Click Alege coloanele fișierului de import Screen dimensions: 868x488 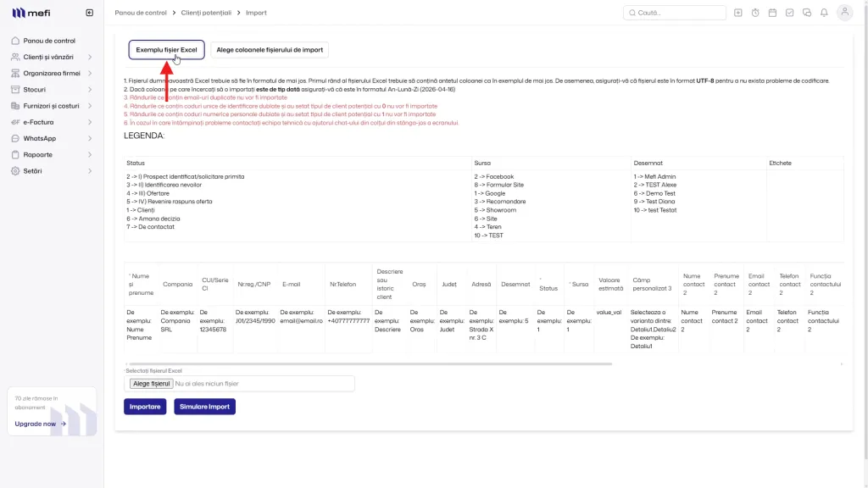pos(270,50)
